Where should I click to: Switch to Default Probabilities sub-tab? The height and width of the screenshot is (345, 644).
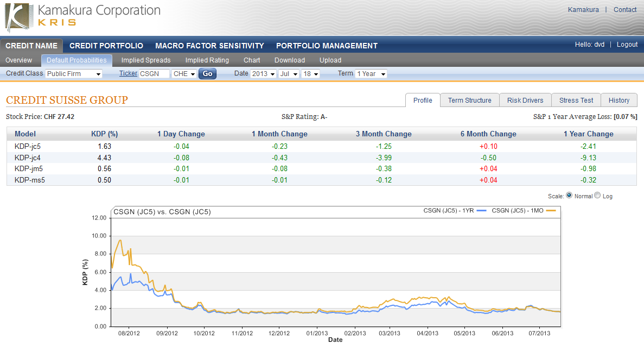tap(76, 60)
